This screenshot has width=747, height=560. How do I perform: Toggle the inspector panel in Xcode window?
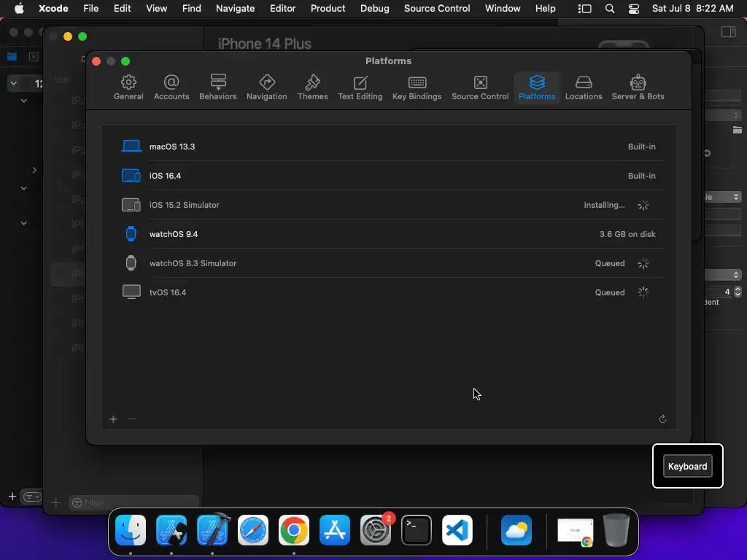(728, 32)
